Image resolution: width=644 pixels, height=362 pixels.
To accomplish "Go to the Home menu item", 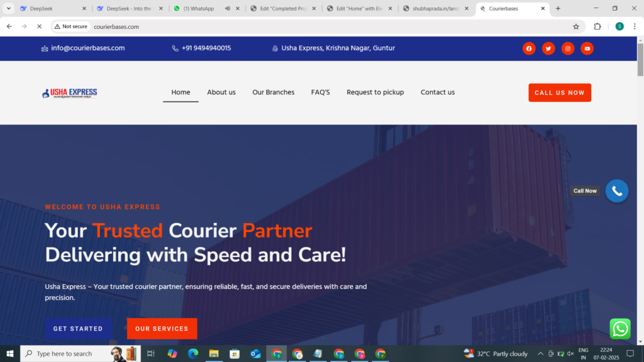I will (x=180, y=92).
